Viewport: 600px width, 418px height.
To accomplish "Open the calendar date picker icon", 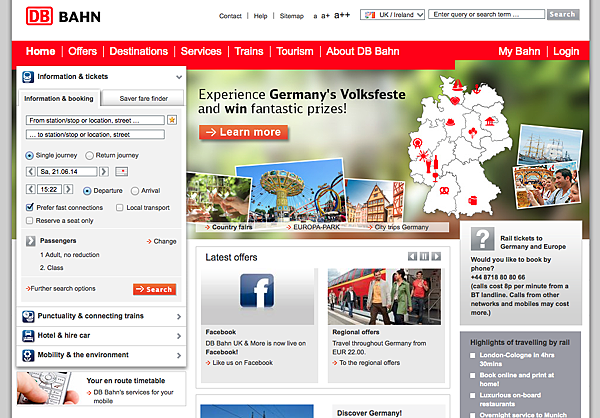I will [122, 171].
